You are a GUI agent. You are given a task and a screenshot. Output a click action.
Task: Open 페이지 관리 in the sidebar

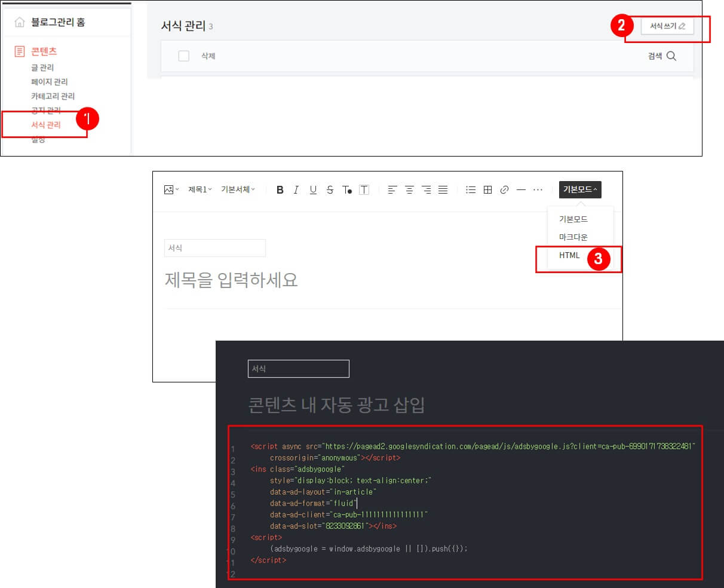point(50,82)
